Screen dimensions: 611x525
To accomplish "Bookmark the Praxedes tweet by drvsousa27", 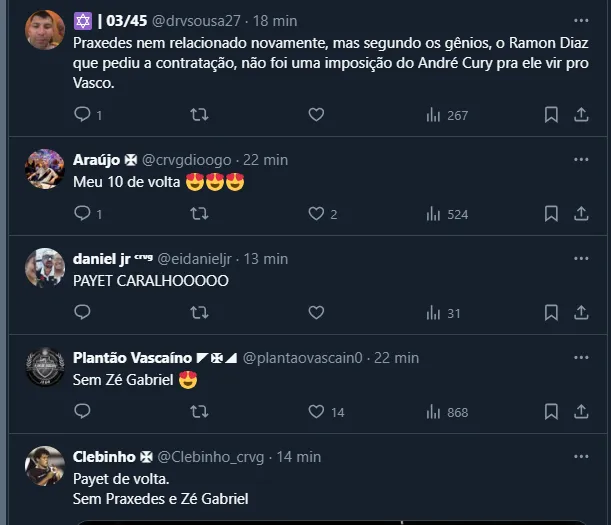I will click(x=551, y=115).
